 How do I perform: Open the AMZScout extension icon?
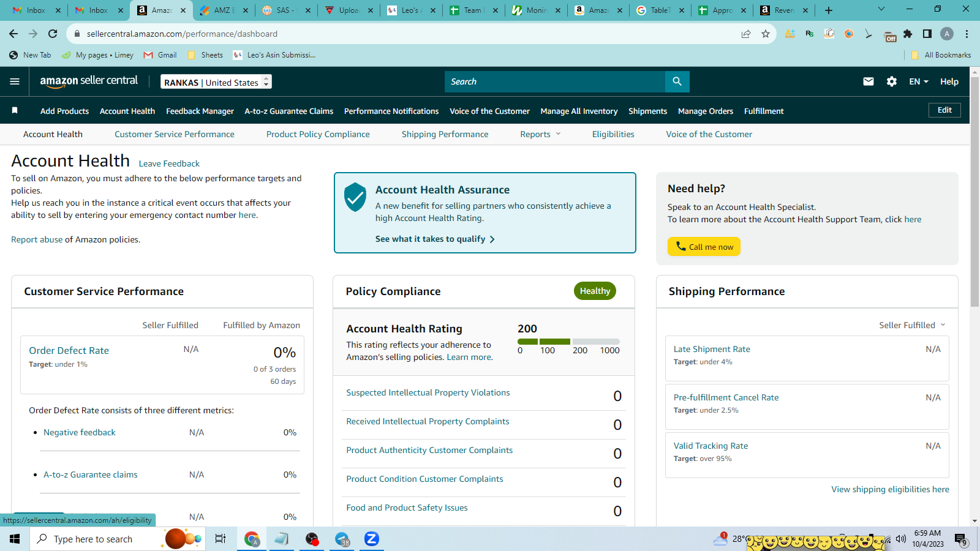(790, 34)
